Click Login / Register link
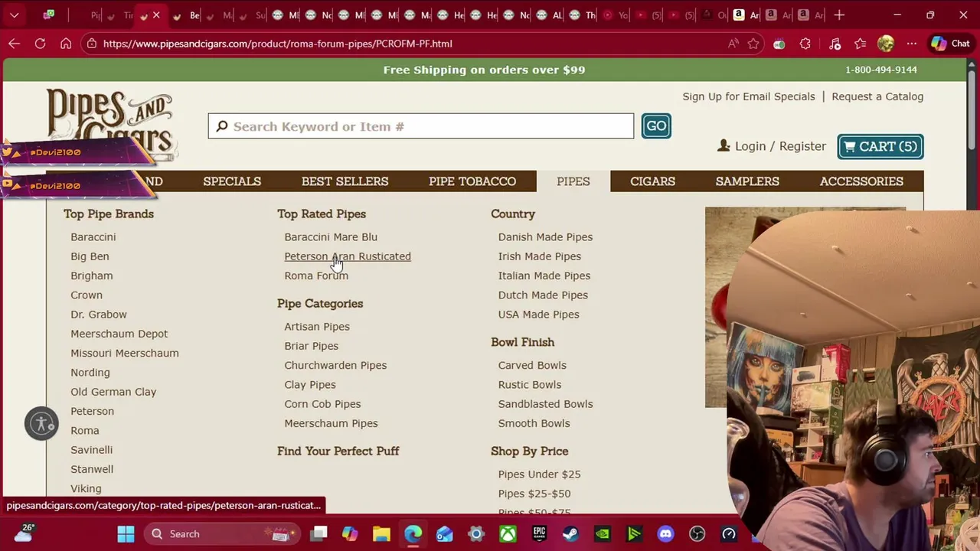Viewport: 980px width, 551px height. click(780, 146)
